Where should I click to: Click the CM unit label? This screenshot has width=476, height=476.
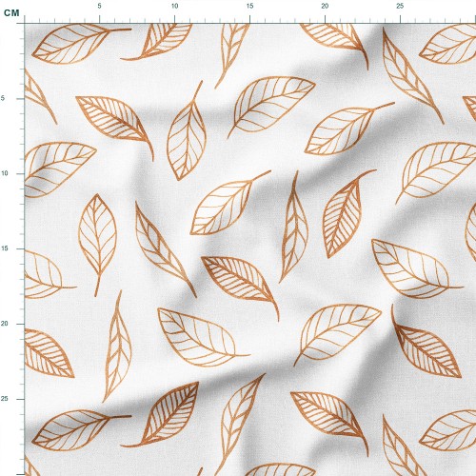click(x=11, y=13)
